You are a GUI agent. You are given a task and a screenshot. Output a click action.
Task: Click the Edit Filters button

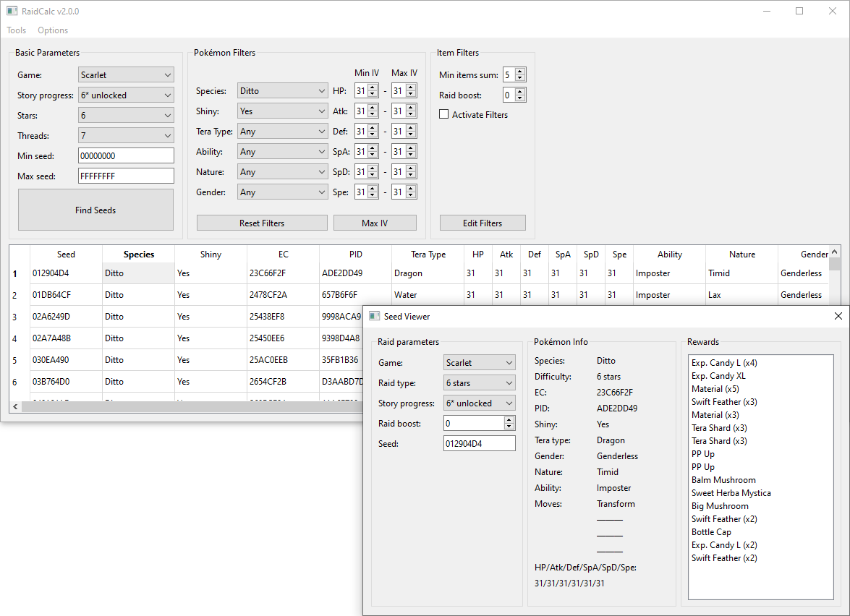point(483,223)
